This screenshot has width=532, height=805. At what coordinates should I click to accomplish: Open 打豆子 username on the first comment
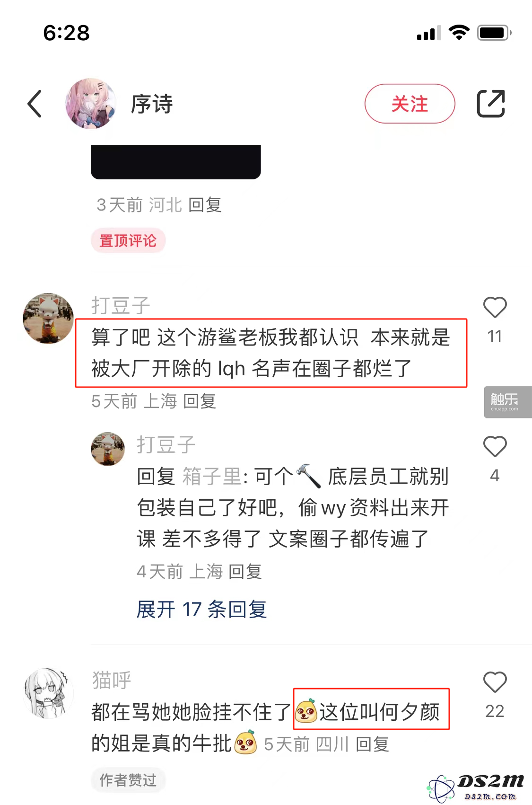121,305
